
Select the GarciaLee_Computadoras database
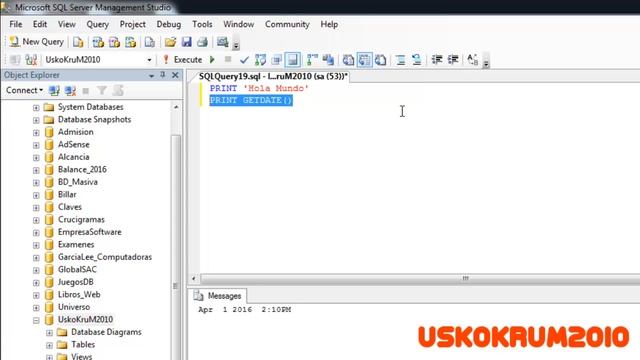coord(104,257)
